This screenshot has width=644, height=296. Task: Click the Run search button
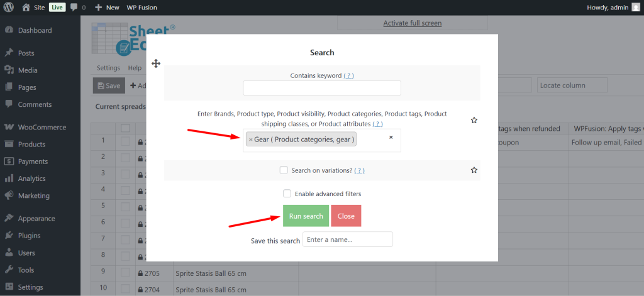pyautogui.click(x=306, y=216)
